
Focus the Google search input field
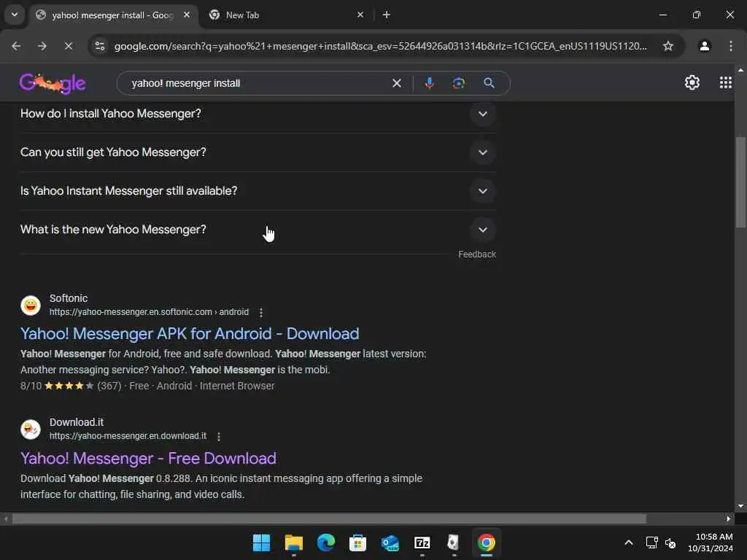click(x=258, y=83)
